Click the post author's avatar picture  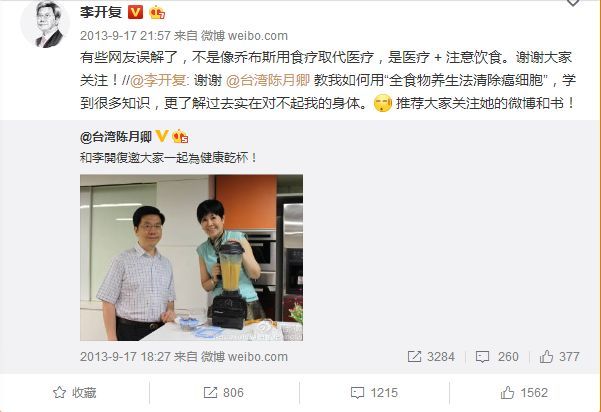click(45, 24)
